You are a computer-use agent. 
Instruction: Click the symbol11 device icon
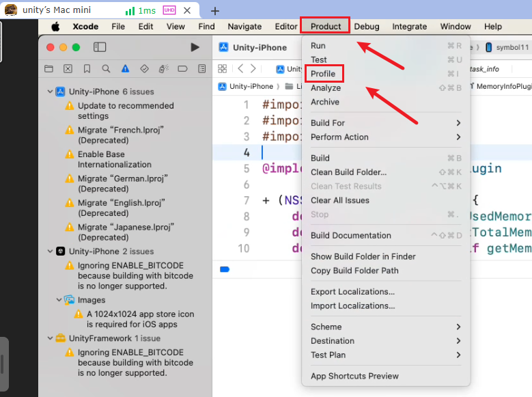coord(488,47)
